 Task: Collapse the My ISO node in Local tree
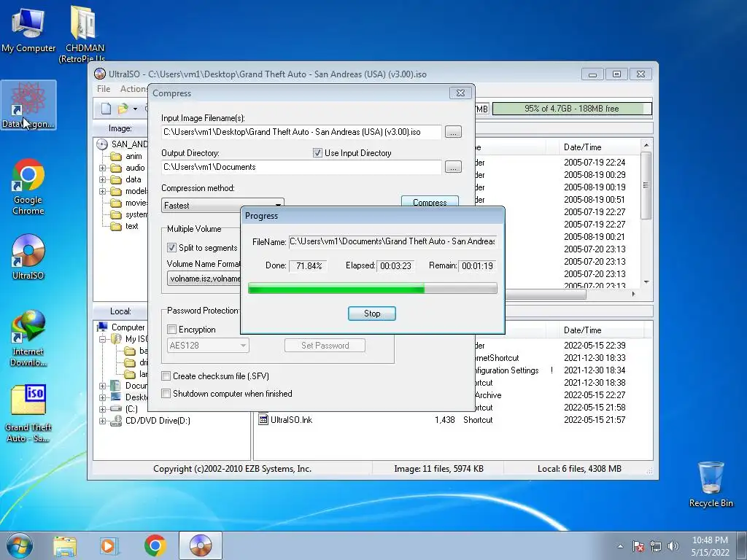[102, 339]
